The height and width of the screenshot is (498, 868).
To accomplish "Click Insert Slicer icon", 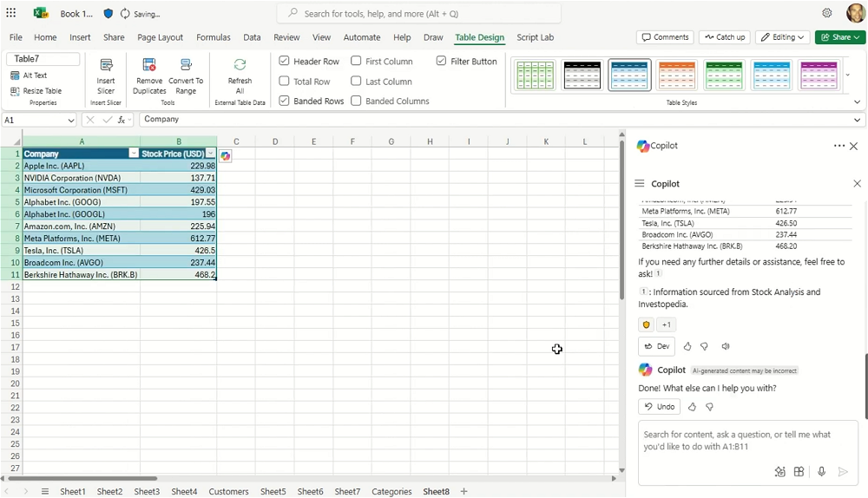I will point(106,65).
